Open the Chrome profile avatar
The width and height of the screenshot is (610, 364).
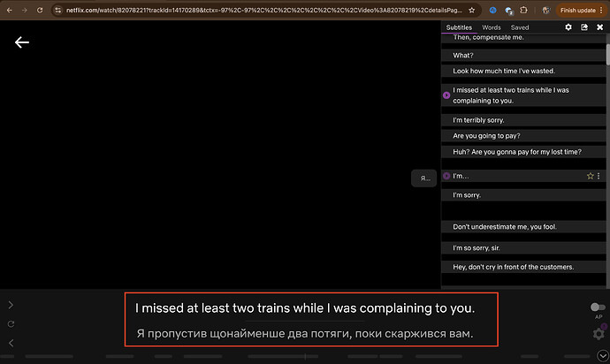pyautogui.click(x=546, y=10)
